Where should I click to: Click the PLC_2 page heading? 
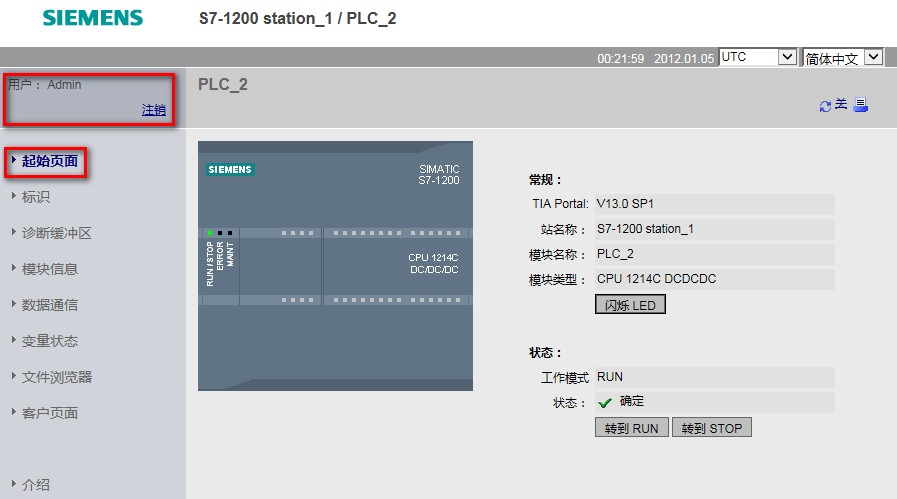(x=223, y=85)
